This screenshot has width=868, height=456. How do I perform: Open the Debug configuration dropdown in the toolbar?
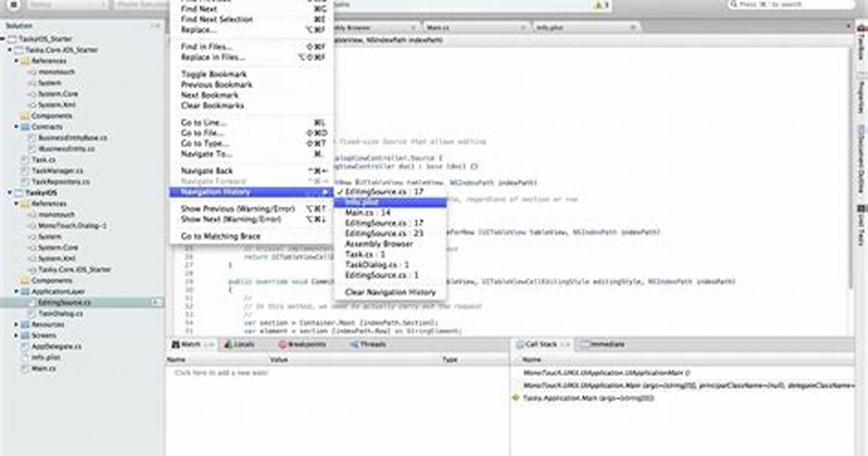pos(67,4)
